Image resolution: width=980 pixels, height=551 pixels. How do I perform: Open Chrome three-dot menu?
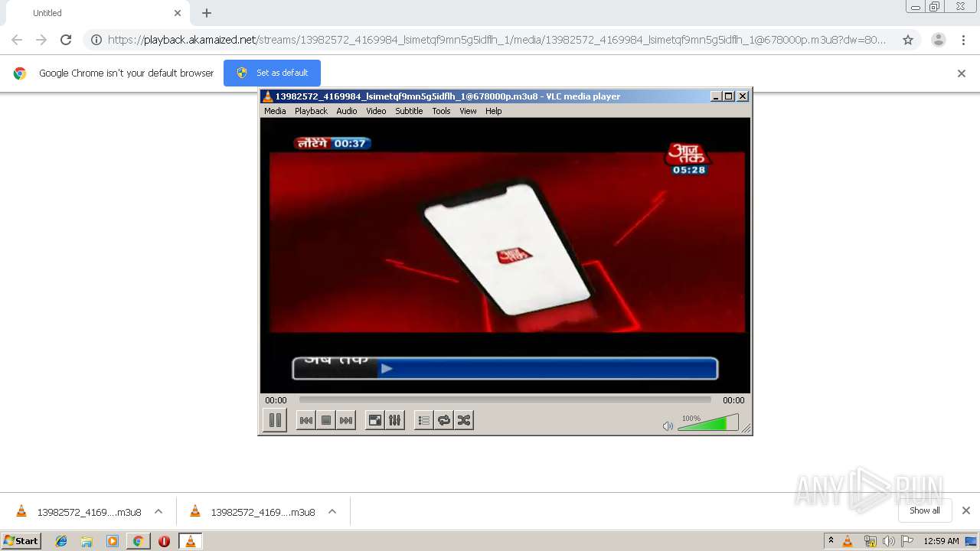tap(963, 40)
